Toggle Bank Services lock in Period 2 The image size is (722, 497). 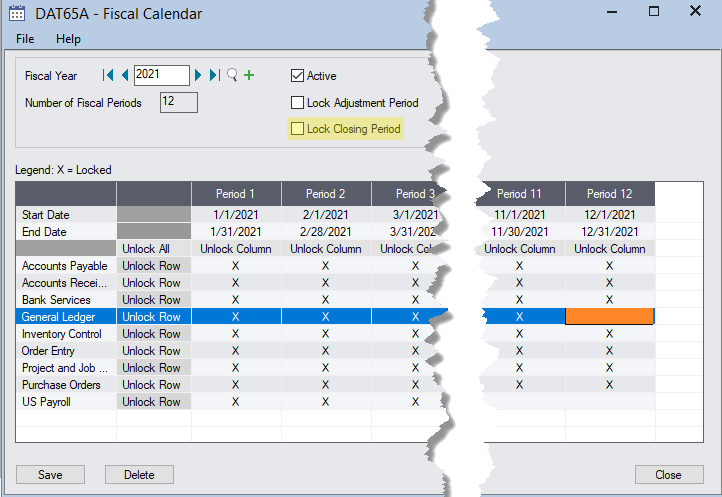326,300
